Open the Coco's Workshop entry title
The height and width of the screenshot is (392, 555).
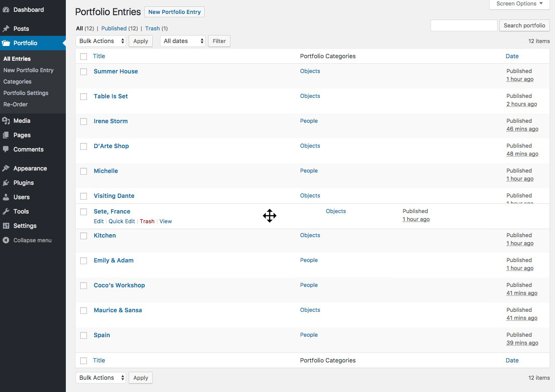tap(119, 285)
